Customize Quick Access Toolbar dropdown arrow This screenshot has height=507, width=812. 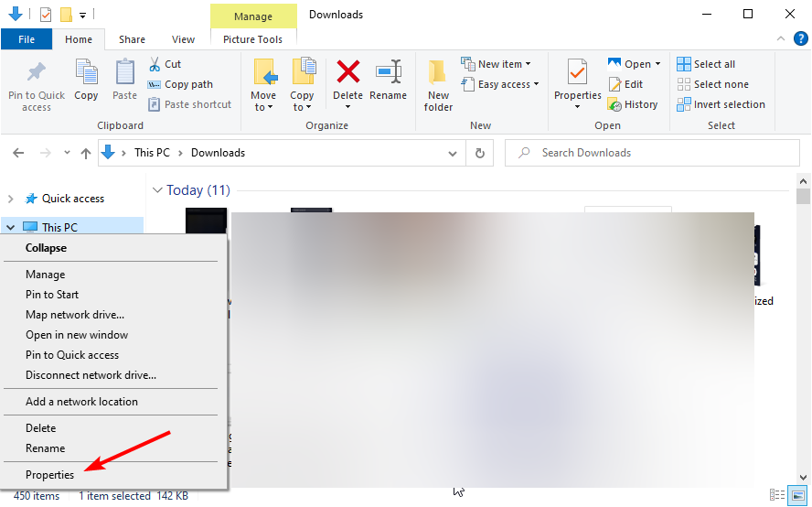pos(82,16)
